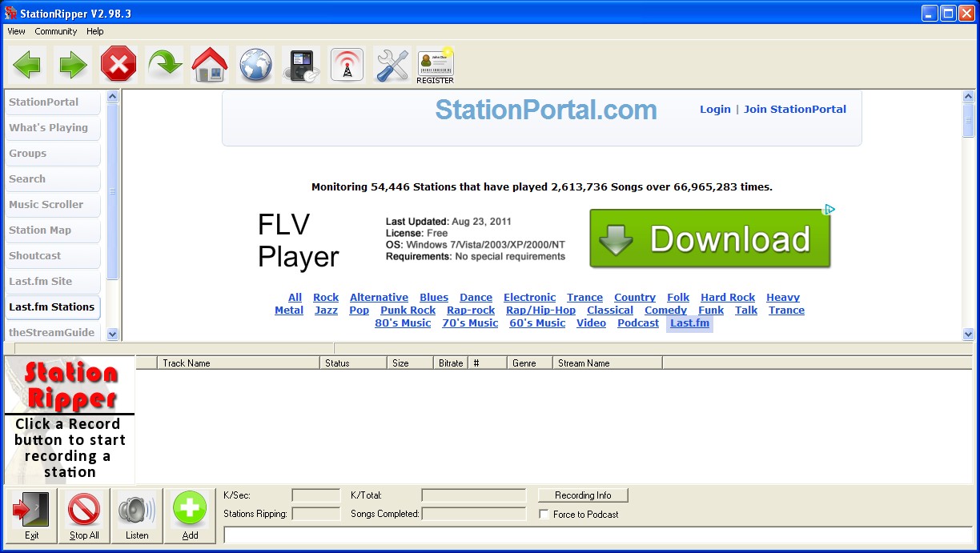Click the highlighted Last.fm genre link
The image size is (980, 553).
tap(689, 323)
